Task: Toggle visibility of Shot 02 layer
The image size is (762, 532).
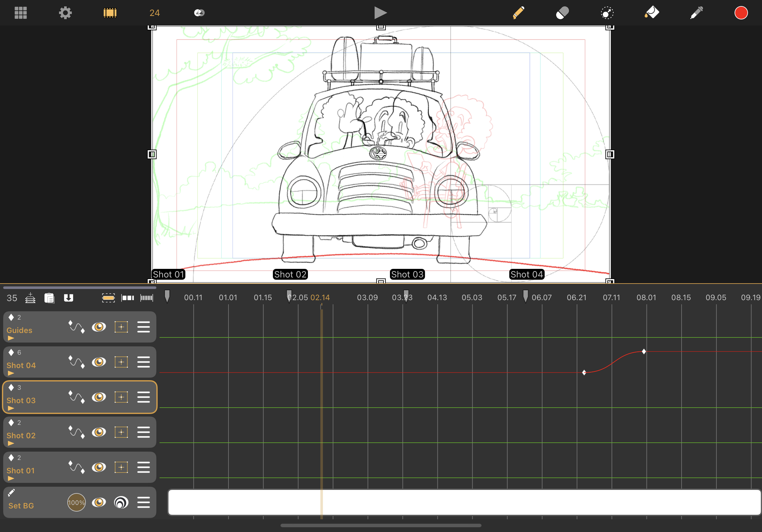Action: tap(99, 432)
